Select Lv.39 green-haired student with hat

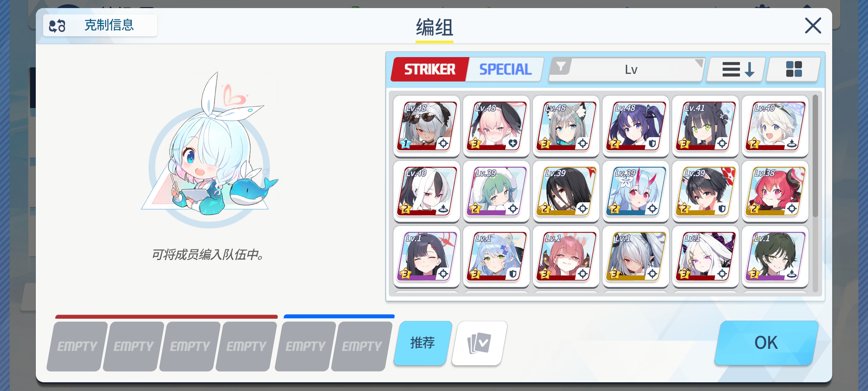click(496, 191)
